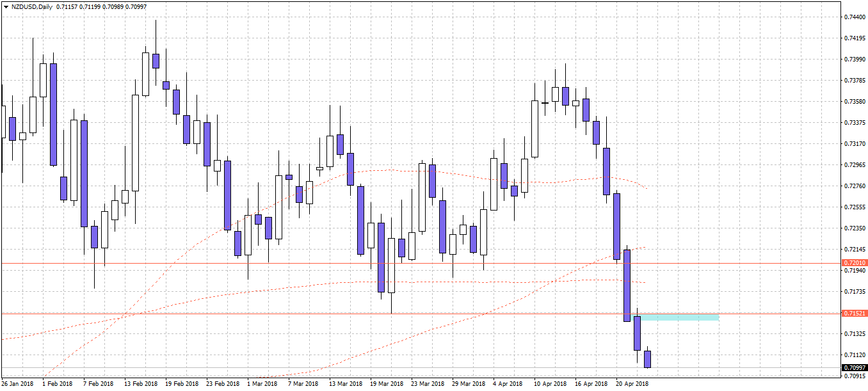Click the 0.71940 price axis label
This screenshot has height=391, width=868.
tap(855, 270)
